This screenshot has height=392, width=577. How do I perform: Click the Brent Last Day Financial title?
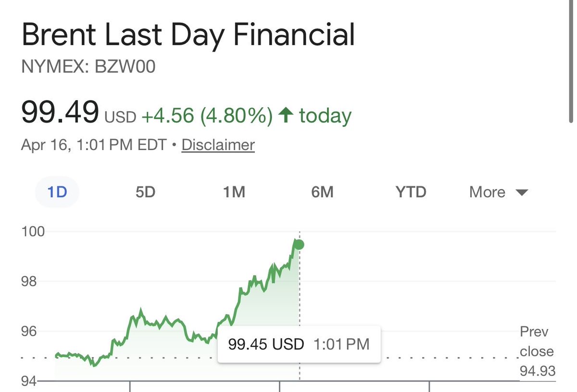coord(188,35)
